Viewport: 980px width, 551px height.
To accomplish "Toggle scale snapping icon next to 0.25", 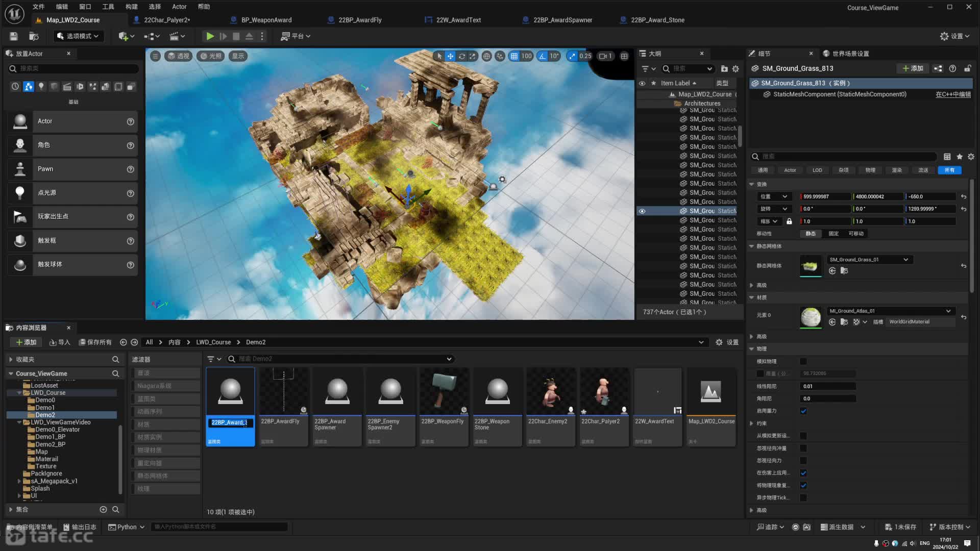I will (x=572, y=56).
